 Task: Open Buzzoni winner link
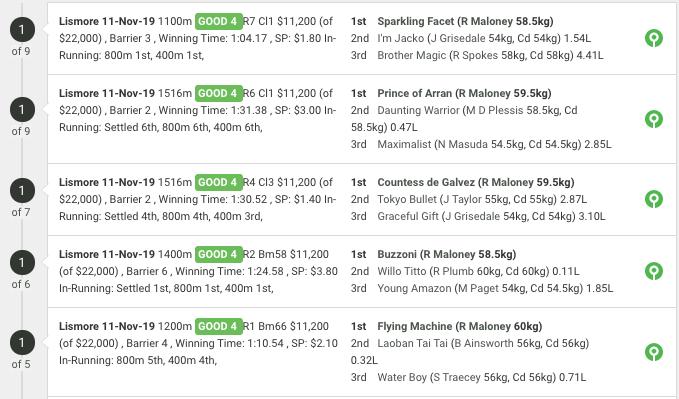pyautogui.click(x=397, y=254)
